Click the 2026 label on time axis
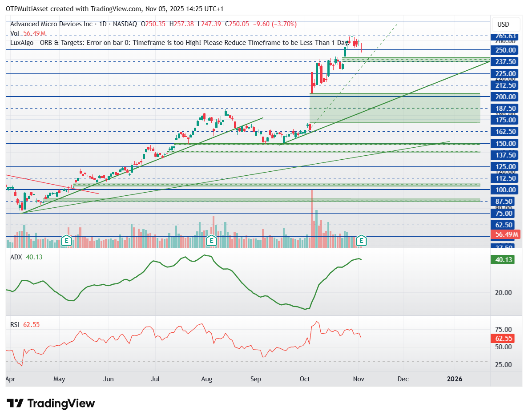528x420 pixels. (455, 379)
